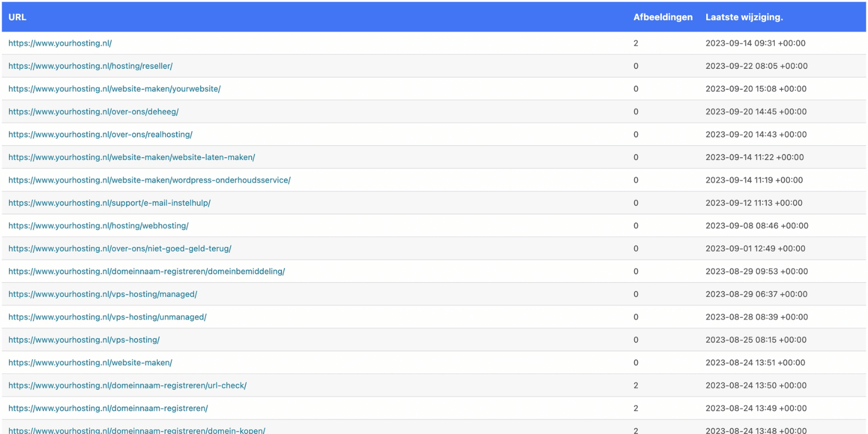Select date 2023-09-08 08:46 +00:00
Image resolution: width=868 pixels, height=434 pixels.
[757, 226]
